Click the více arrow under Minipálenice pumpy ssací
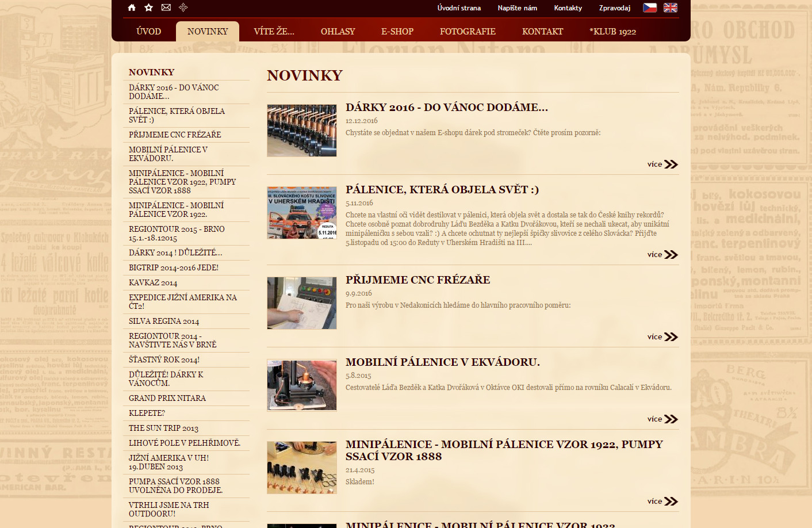The image size is (812, 528). [x=671, y=502]
